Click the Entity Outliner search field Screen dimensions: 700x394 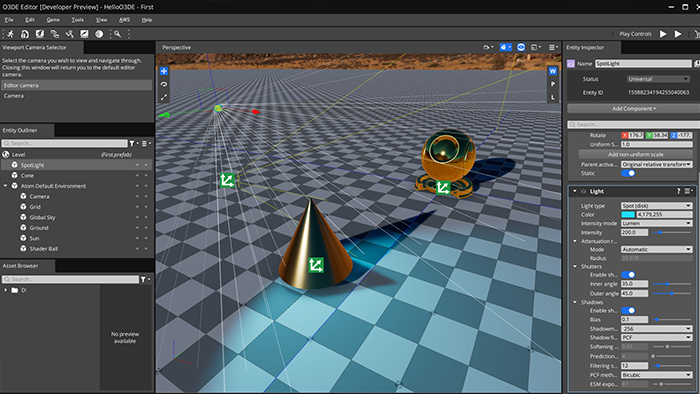point(65,143)
